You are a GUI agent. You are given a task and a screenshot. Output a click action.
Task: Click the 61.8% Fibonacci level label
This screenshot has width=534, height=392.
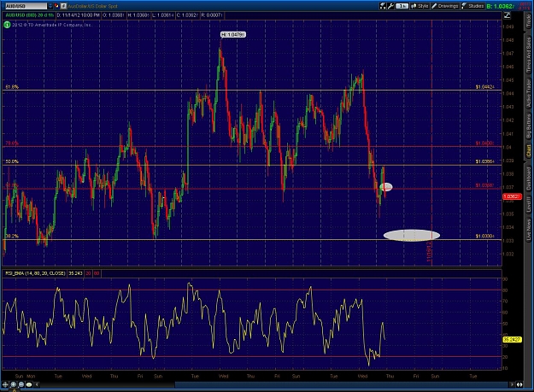pyautogui.click(x=12, y=87)
